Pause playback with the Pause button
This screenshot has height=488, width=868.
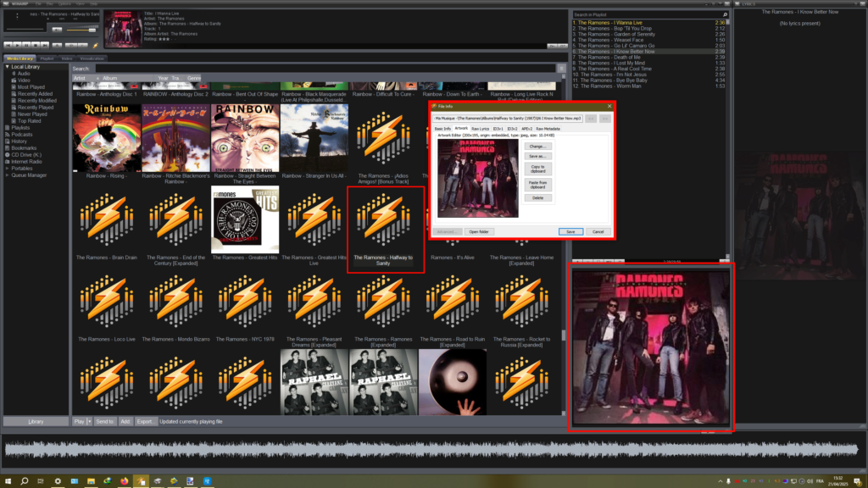26,45
